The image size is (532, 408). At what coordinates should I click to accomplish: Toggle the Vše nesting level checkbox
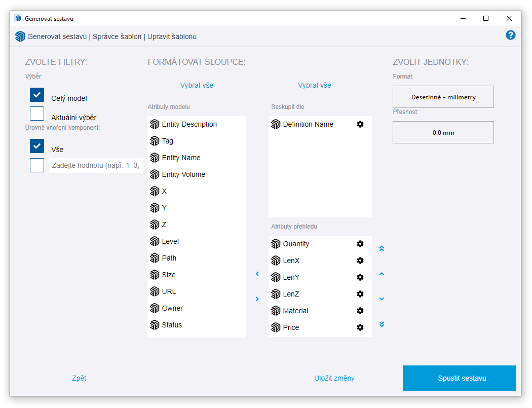[x=37, y=146]
